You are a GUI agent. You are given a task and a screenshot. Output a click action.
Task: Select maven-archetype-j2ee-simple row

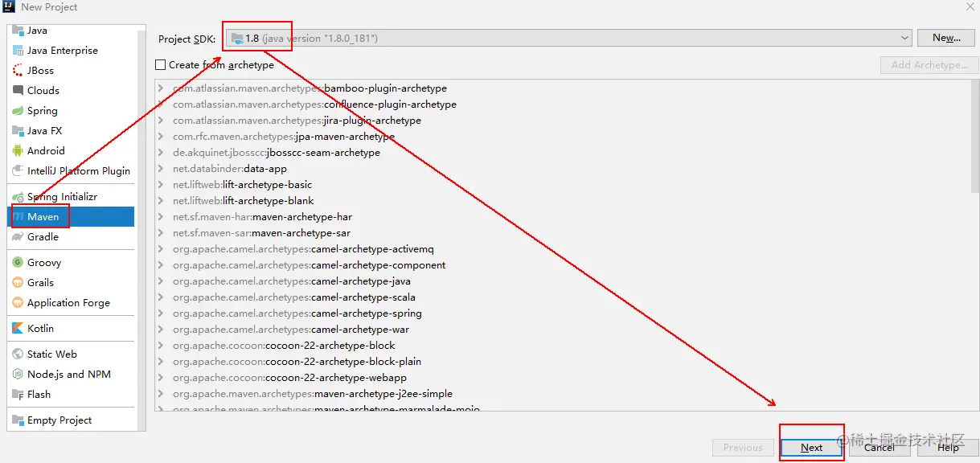[563, 394]
